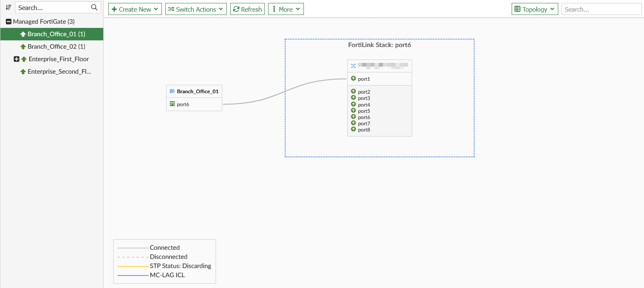Select port5 label on the FortiSwitch
644x288 pixels.
(364, 111)
